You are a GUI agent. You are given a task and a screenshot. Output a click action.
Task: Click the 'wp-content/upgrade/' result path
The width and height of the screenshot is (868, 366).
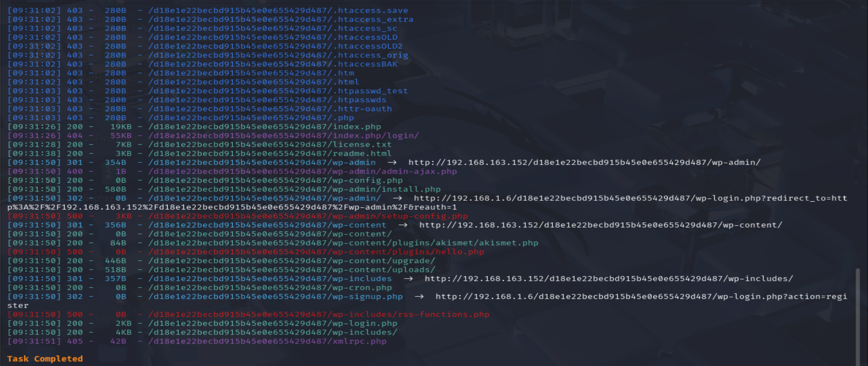(292, 261)
